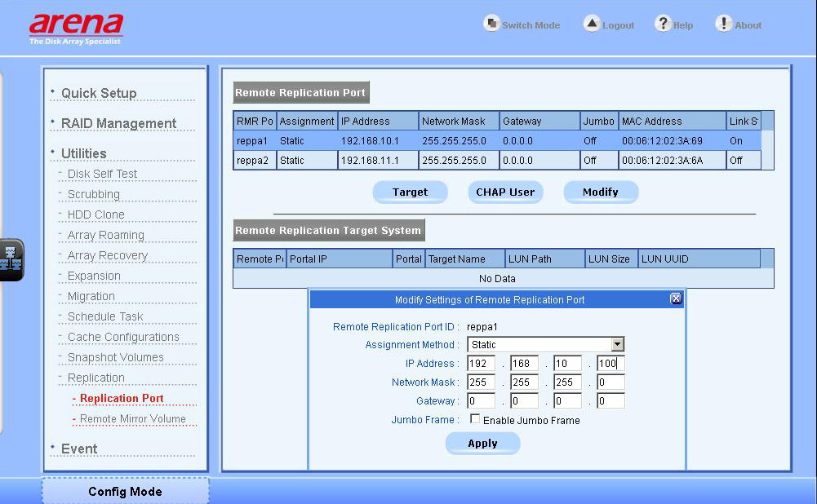The width and height of the screenshot is (817, 504).
Task: Click the Config Mode tab
Action: click(x=125, y=492)
